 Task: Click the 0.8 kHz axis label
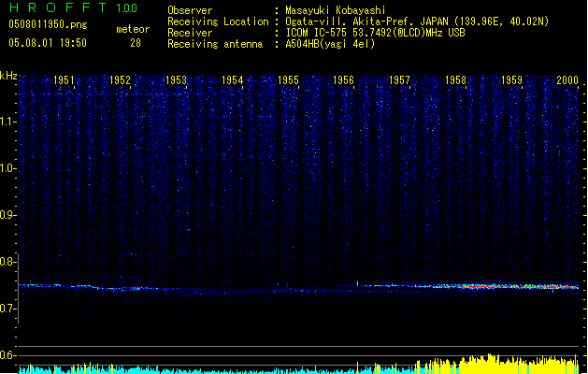(x=7, y=262)
